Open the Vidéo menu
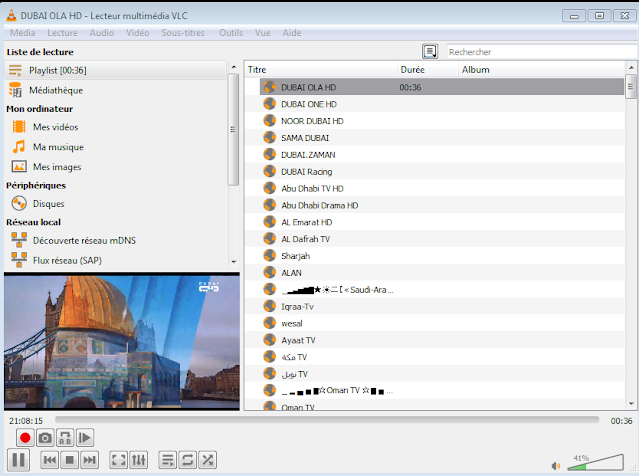 138,33
